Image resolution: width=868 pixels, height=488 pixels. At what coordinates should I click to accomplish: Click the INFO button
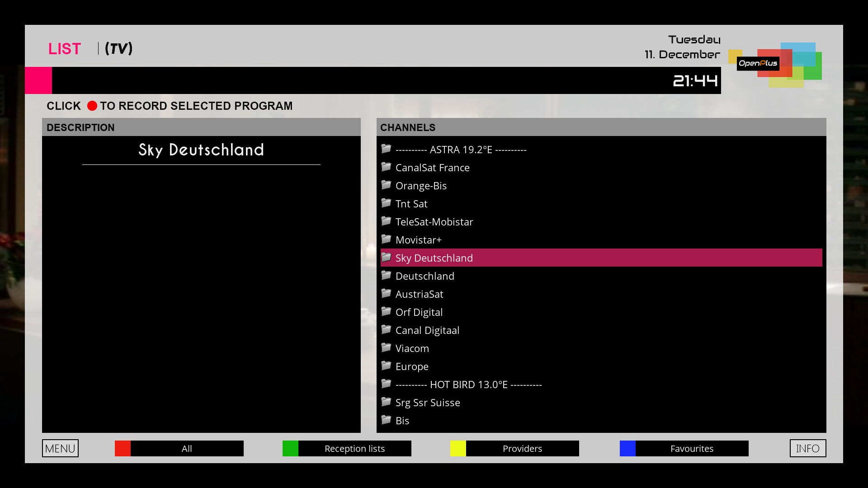(808, 448)
